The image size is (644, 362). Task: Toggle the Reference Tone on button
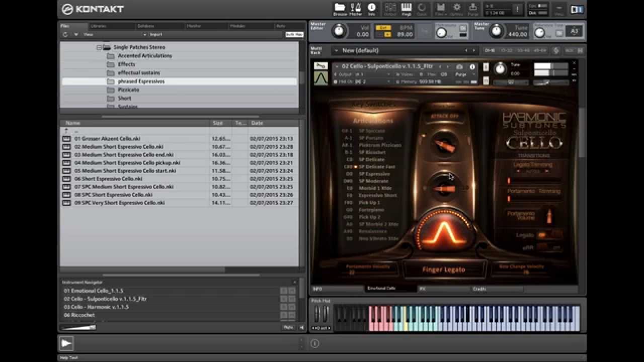(x=559, y=33)
